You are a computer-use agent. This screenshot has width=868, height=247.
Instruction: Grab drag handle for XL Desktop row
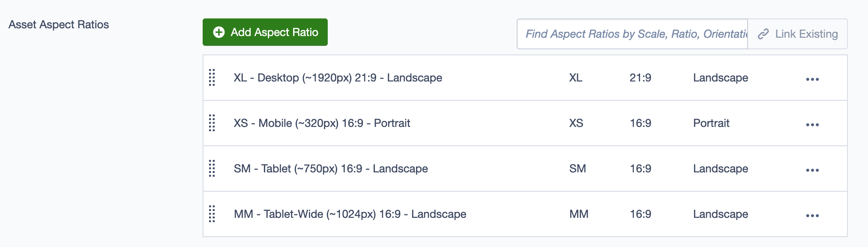pos(212,78)
